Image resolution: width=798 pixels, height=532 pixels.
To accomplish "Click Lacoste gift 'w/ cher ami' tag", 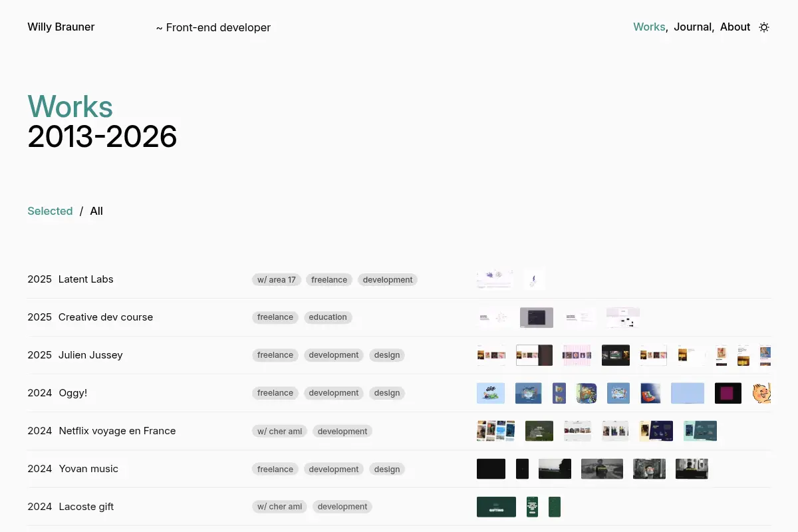I will coord(280,507).
